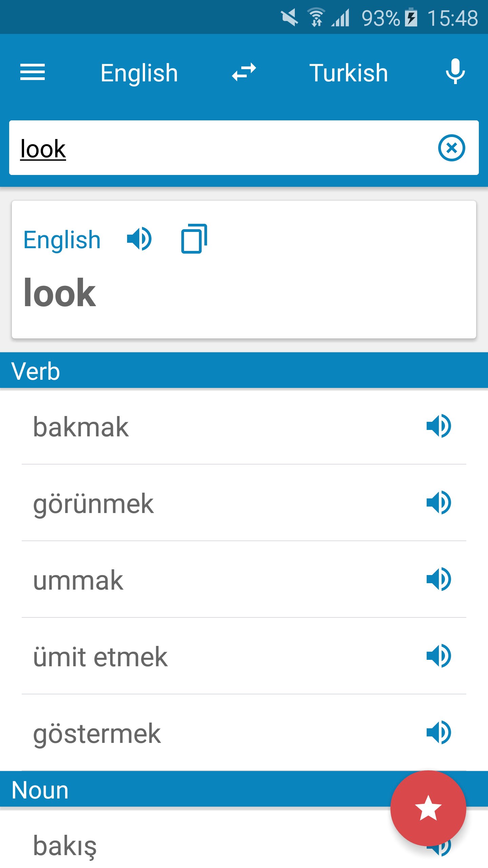Play audio for ümit etmek

(439, 656)
